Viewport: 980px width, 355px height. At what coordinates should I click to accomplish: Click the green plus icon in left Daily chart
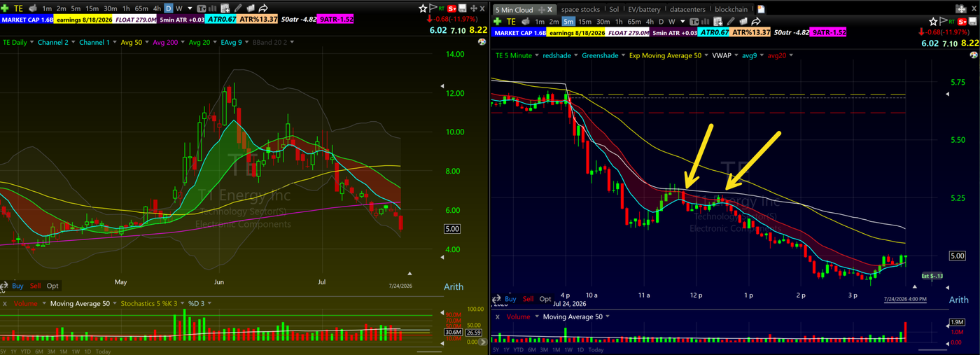click(x=6, y=8)
